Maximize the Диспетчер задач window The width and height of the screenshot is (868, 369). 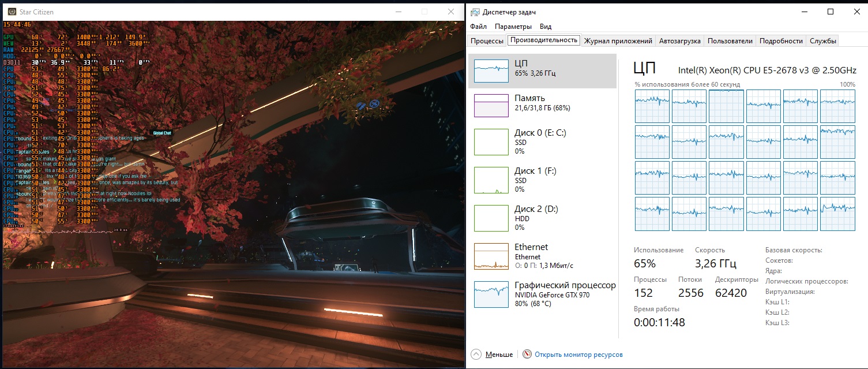pos(831,12)
